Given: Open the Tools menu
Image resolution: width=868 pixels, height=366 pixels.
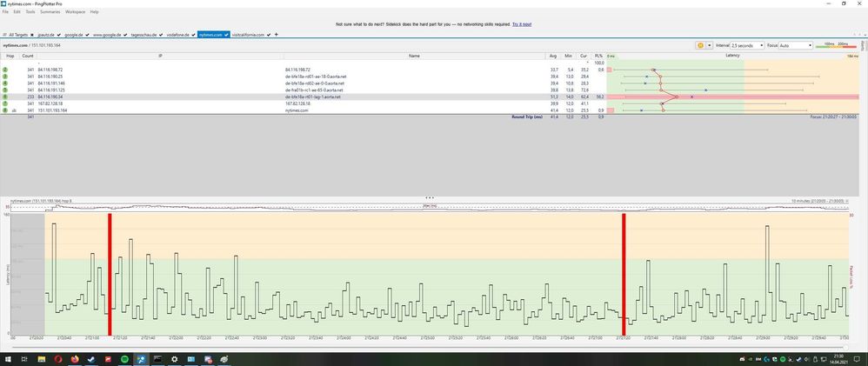Looking at the screenshot, I should point(30,11).
